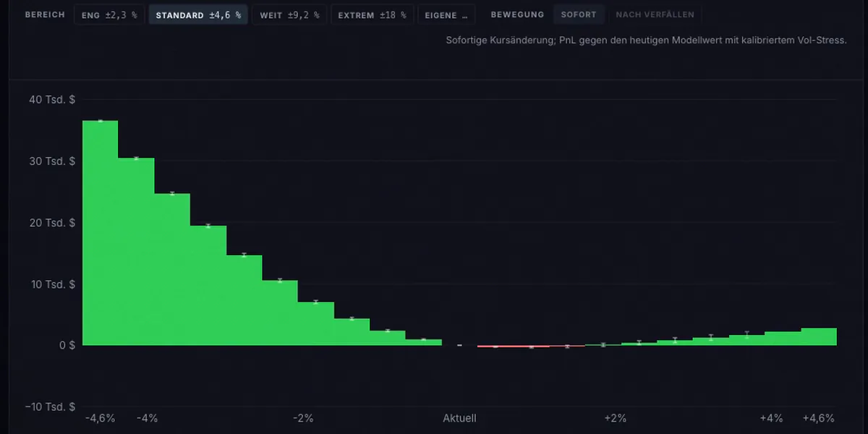Click the BEWEGUNG label
The width and height of the screenshot is (868, 434).
(x=517, y=14)
